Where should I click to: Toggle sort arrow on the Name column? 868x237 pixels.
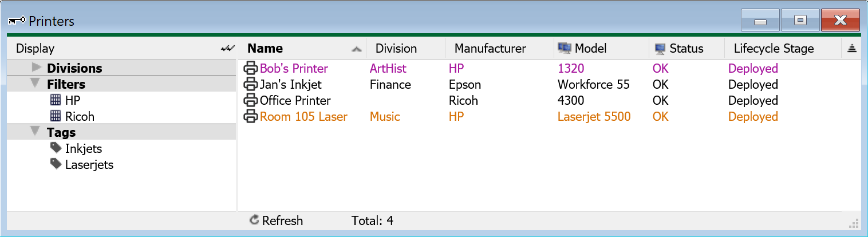click(x=357, y=49)
